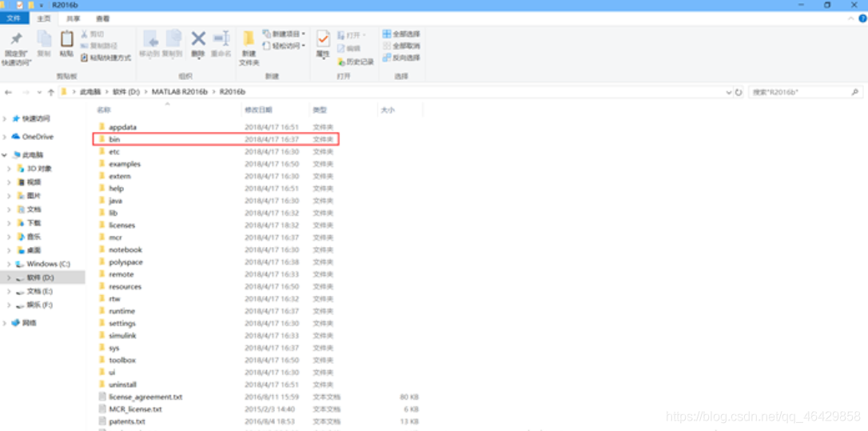Choose 粘贴快捷方式 (Paste shortcut)
The height and width of the screenshot is (431, 868).
pyautogui.click(x=106, y=57)
